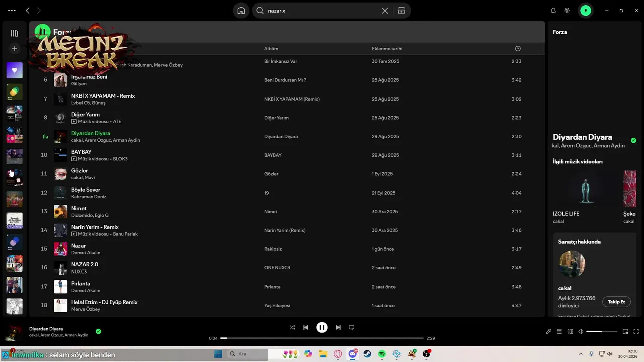644x362 pixels.
Task: Skip to the next track
Action: point(338,327)
